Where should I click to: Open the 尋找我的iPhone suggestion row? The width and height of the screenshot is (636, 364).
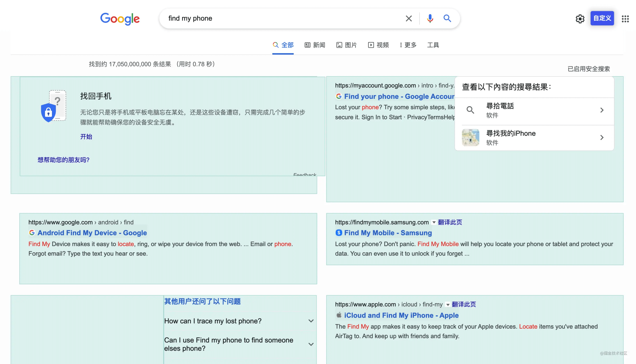coord(534,138)
